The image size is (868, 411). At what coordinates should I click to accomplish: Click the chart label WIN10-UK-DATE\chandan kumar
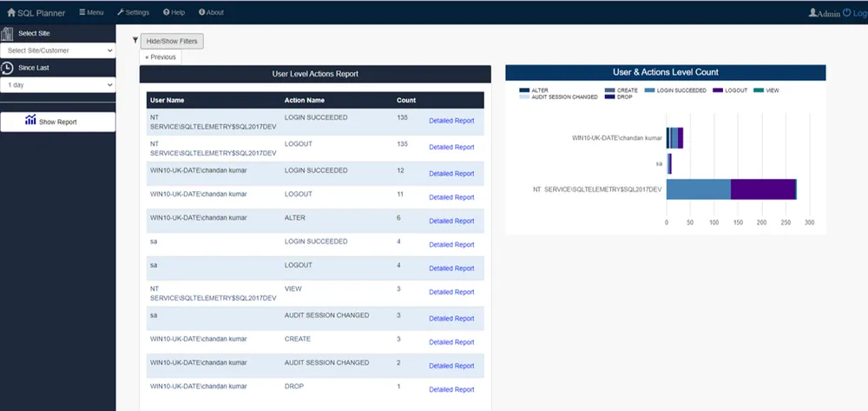tap(616, 138)
